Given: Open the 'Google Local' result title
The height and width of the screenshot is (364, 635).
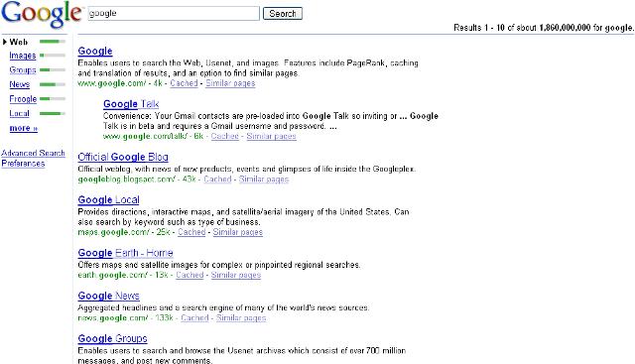Looking at the screenshot, I should click(108, 200).
